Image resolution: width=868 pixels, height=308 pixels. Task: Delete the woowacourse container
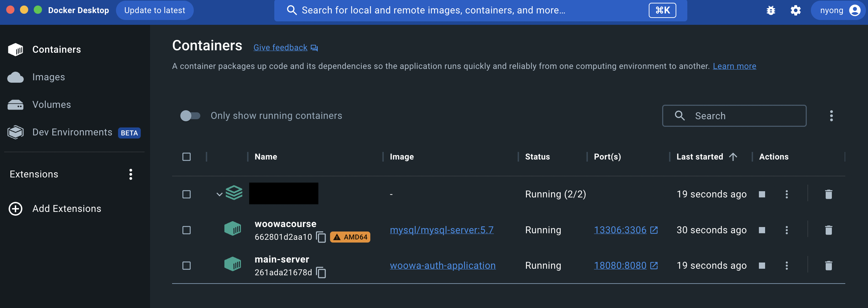829,230
